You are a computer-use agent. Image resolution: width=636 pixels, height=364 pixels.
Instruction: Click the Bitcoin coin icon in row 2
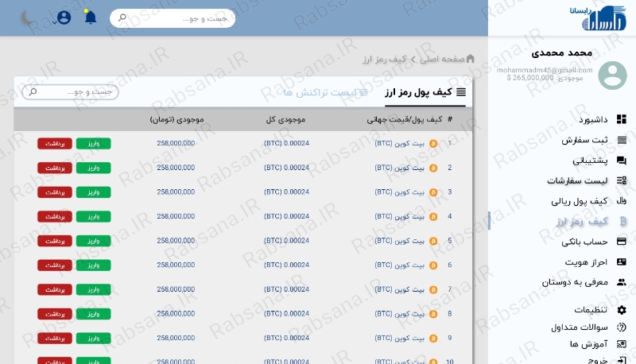point(433,168)
